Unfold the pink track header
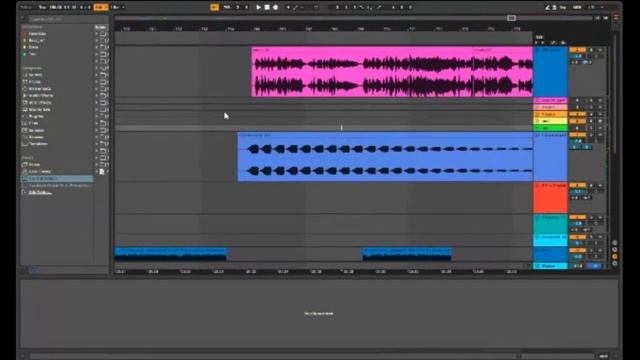This screenshot has width=640, height=360. 538,100
